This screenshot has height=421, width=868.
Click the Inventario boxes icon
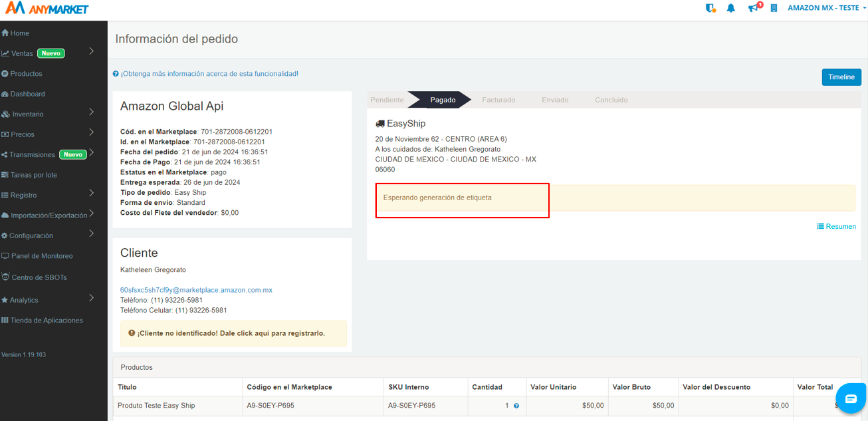5,114
